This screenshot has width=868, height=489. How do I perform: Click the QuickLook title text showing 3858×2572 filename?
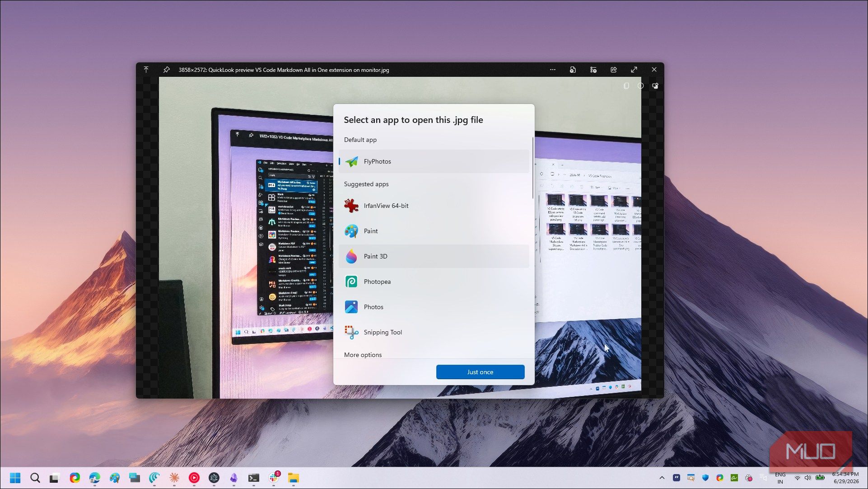[x=284, y=70]
